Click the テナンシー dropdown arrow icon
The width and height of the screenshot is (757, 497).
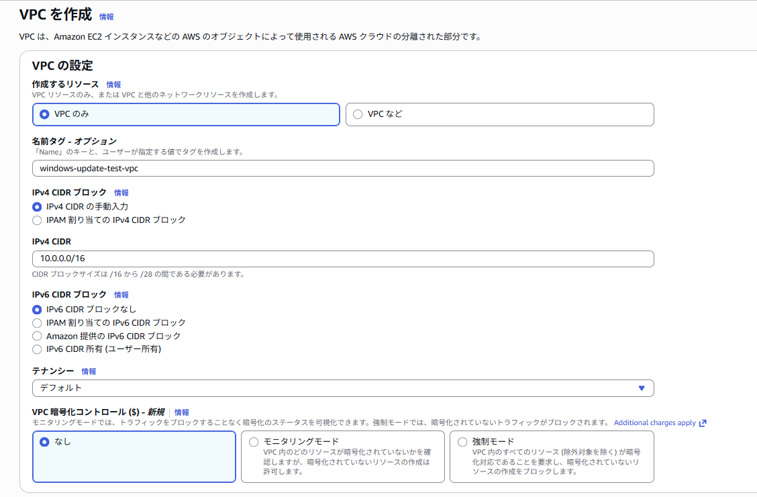click(x=642, y=388)
